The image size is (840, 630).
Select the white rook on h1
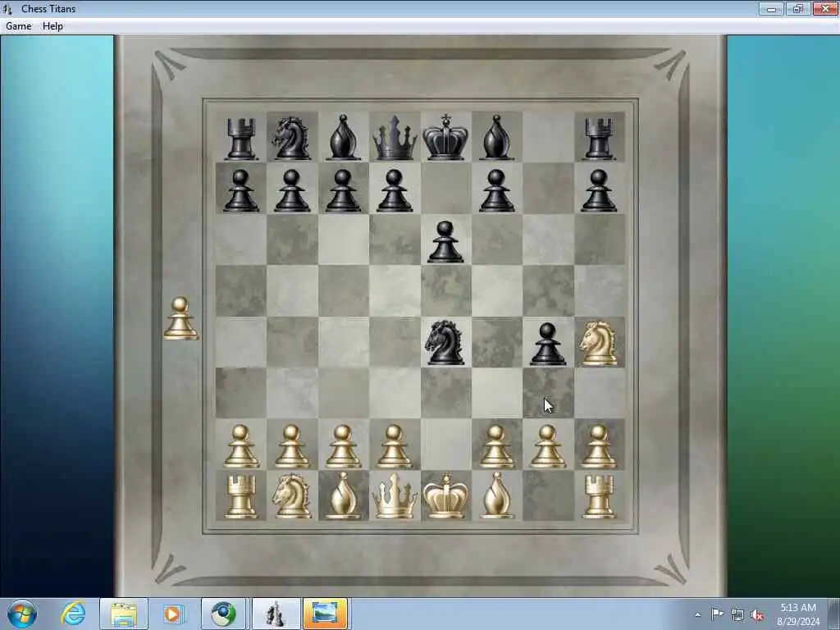pos(598,496)
